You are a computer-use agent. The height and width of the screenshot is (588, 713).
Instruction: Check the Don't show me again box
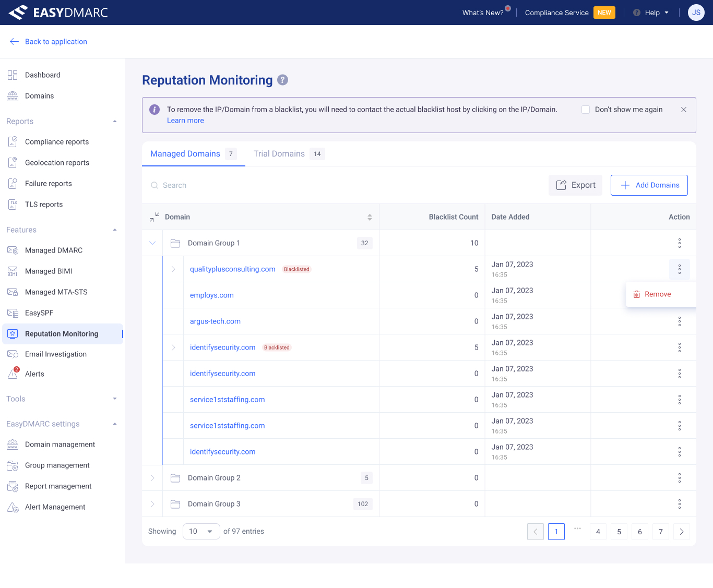coord(586,110)
